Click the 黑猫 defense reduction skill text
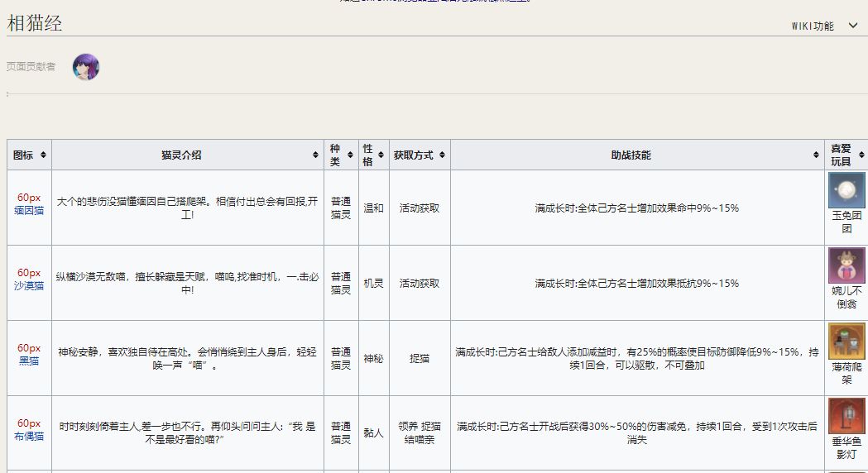 click(637, 359)
